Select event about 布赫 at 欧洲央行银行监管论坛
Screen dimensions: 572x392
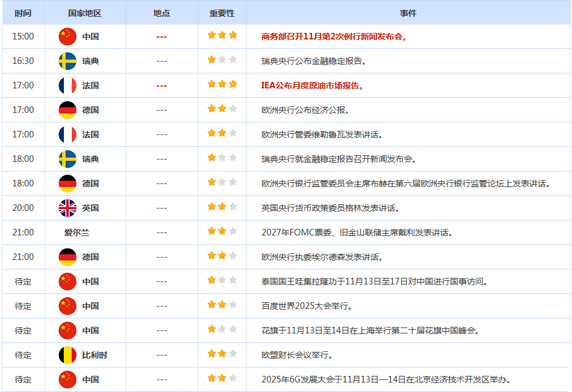point(406,183)
